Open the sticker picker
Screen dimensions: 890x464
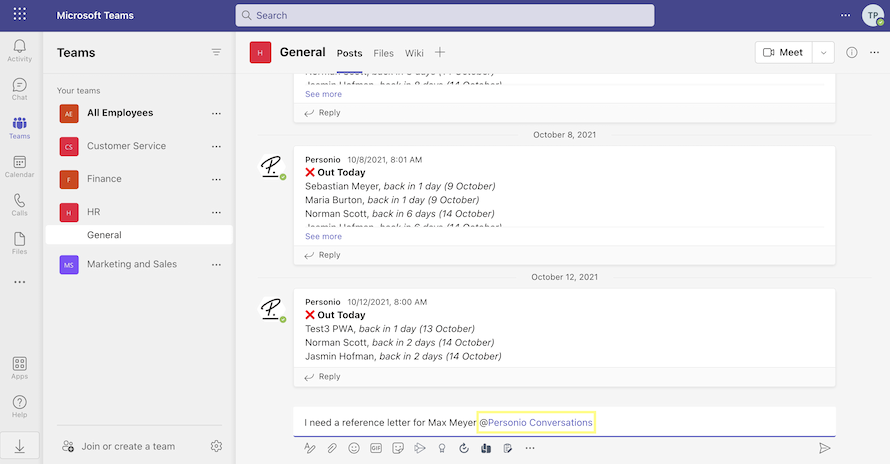coord(398,448)
